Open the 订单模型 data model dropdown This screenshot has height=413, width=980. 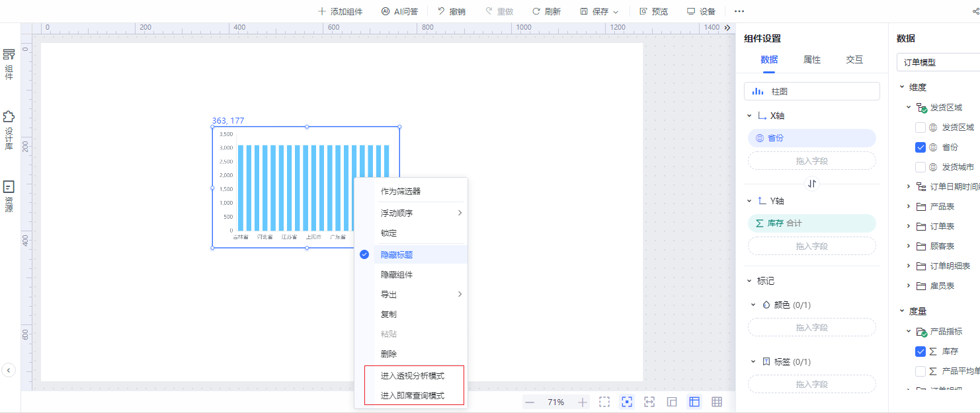tap(938, 62)
